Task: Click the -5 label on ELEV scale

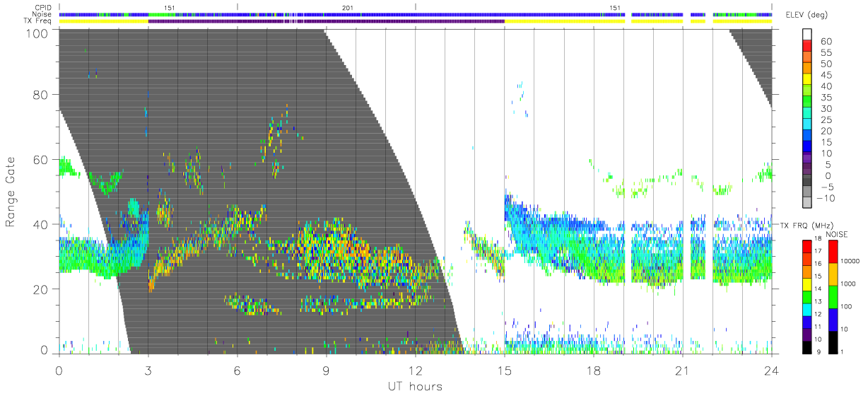Action: [x=827, y=187]
